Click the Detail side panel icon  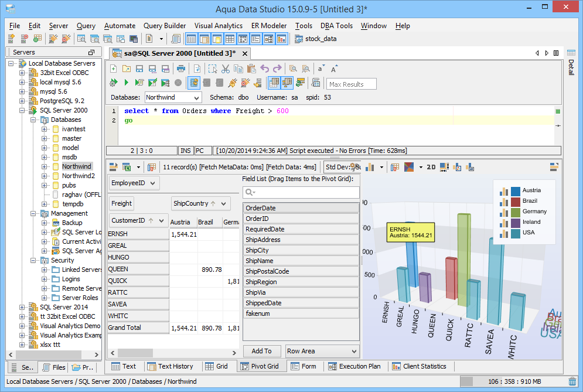[571, 53]
